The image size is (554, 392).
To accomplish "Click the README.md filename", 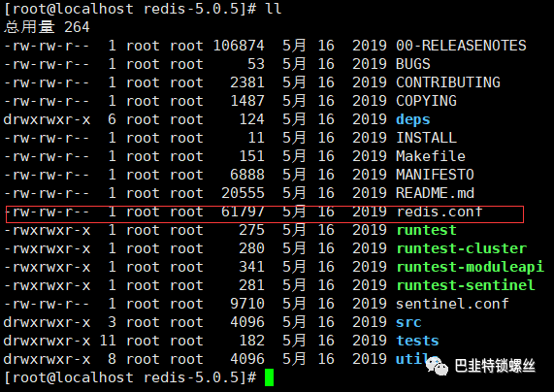I will pyautogui.click(x=435, y=193).
